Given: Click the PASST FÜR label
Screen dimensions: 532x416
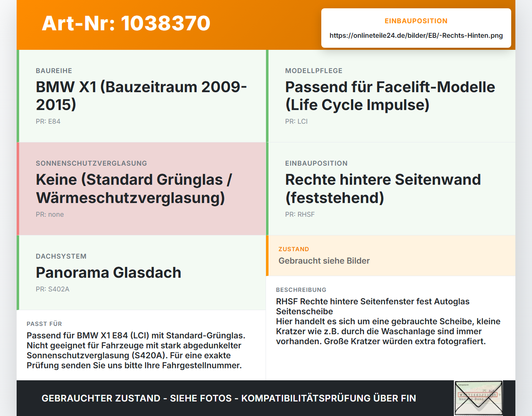Looking at the screenshot, I should coord(44,324).
